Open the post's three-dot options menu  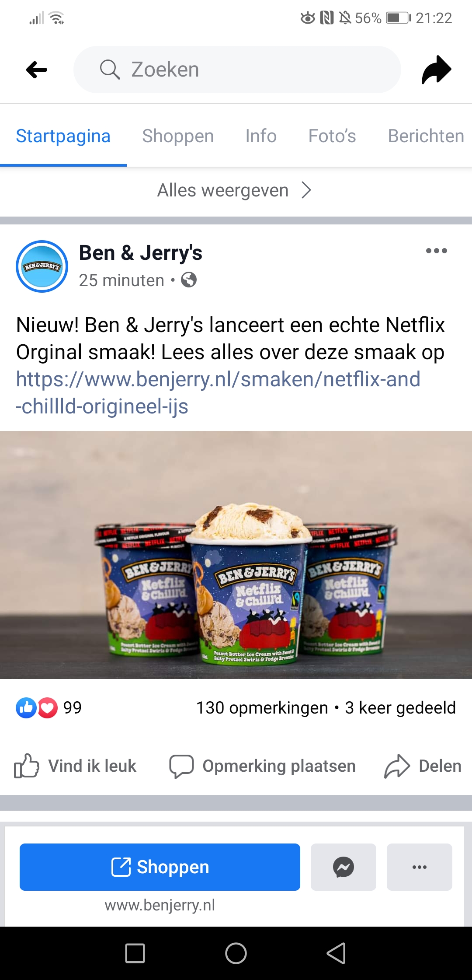437,251
